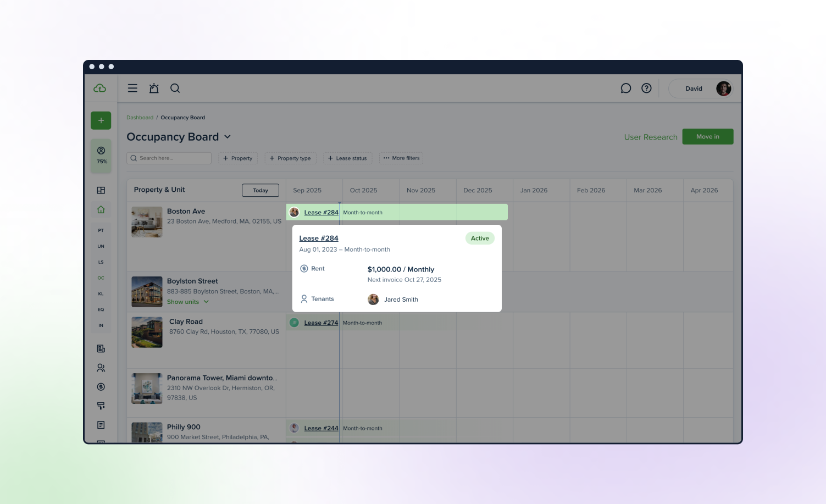Image resolution: width=826 pixels, height=504 pixels.
Task: Click the notifications bell icon
Action: click(x=154, y=88)
